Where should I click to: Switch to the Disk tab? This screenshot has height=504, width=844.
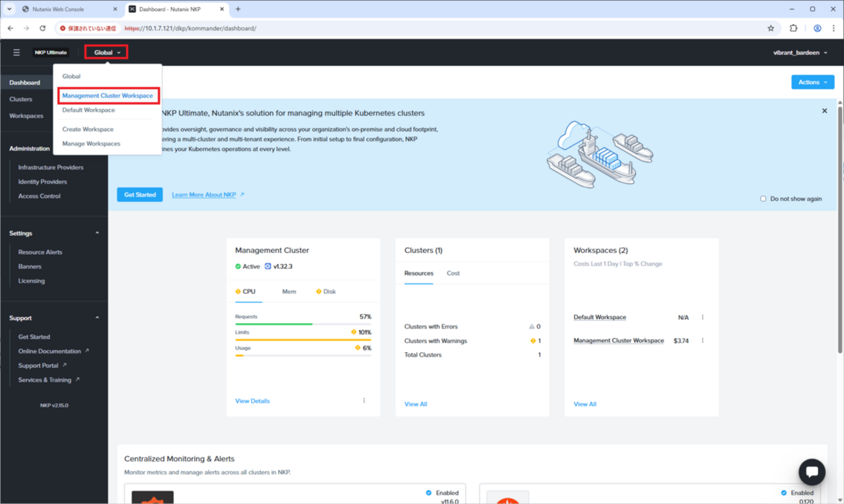326,292
